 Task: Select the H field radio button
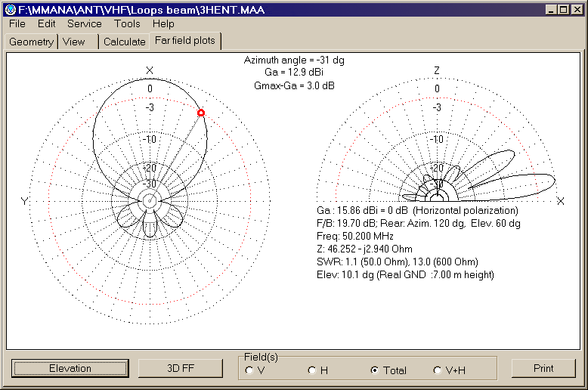coord(312,370)
